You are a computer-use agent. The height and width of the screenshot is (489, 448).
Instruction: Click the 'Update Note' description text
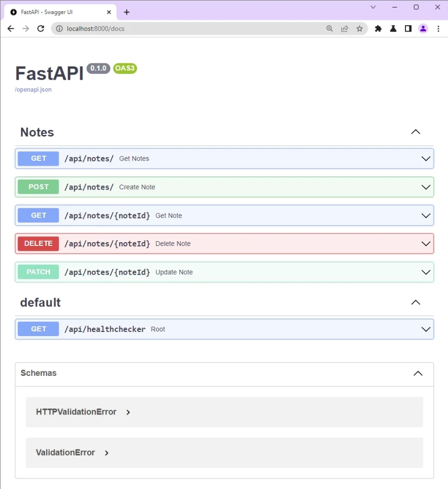click(x=174, y=272)
